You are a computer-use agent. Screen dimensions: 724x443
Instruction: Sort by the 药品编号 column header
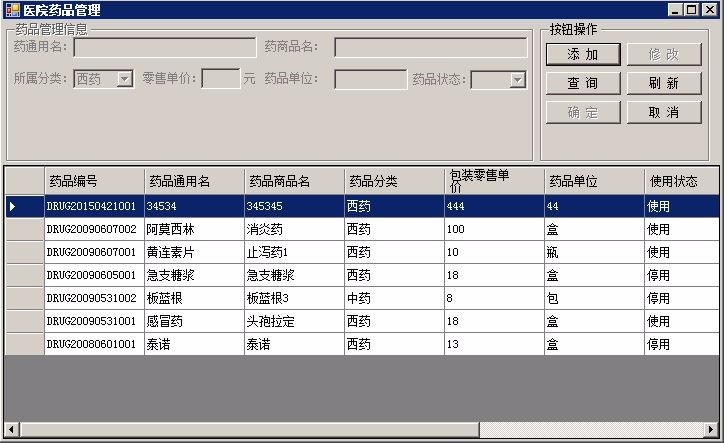pyautogui.click(x=95, y=181)
